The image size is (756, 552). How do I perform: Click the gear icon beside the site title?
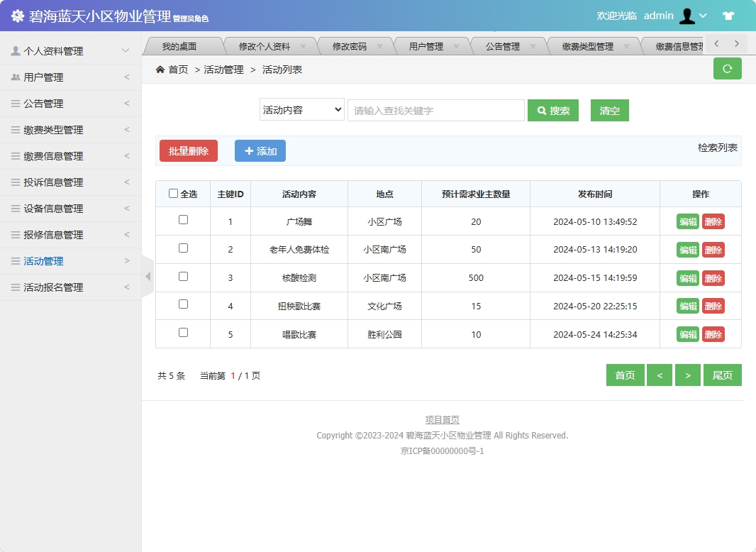[17, 15]
